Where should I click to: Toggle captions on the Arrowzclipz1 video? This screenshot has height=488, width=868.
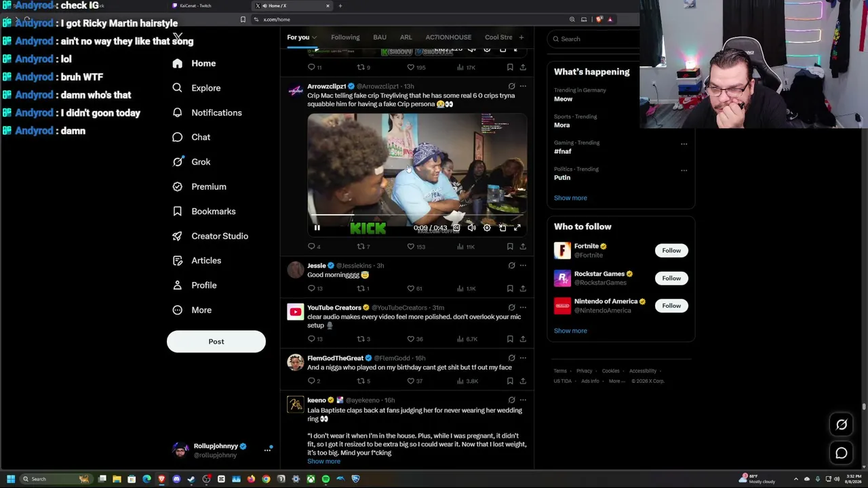456,228
